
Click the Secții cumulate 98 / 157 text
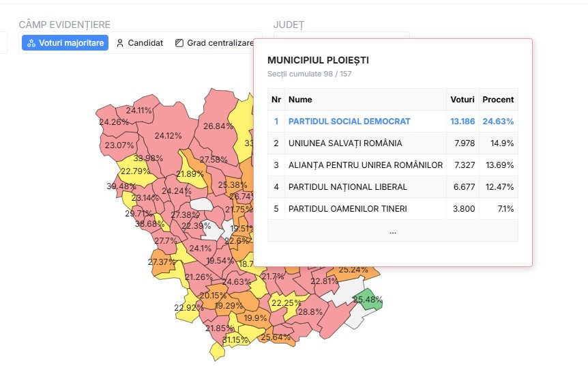click(310, 74)
